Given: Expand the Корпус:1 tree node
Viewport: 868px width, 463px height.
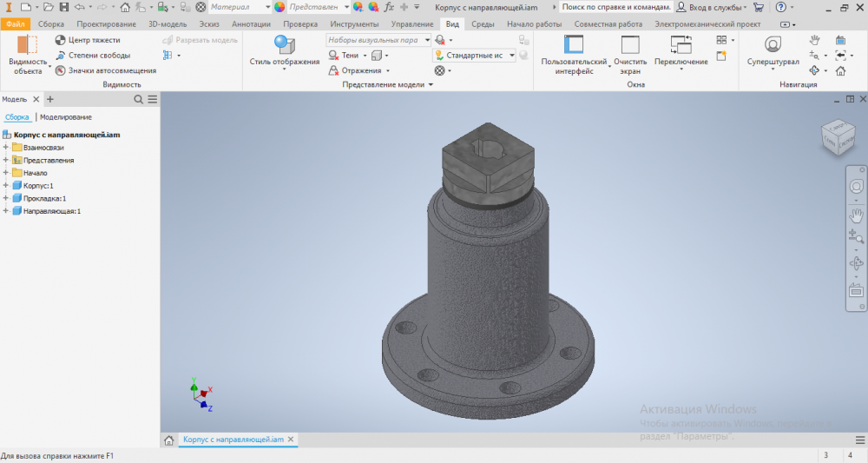Looking at the screenshot, I should pyautogui.click(x=5, y=186).
